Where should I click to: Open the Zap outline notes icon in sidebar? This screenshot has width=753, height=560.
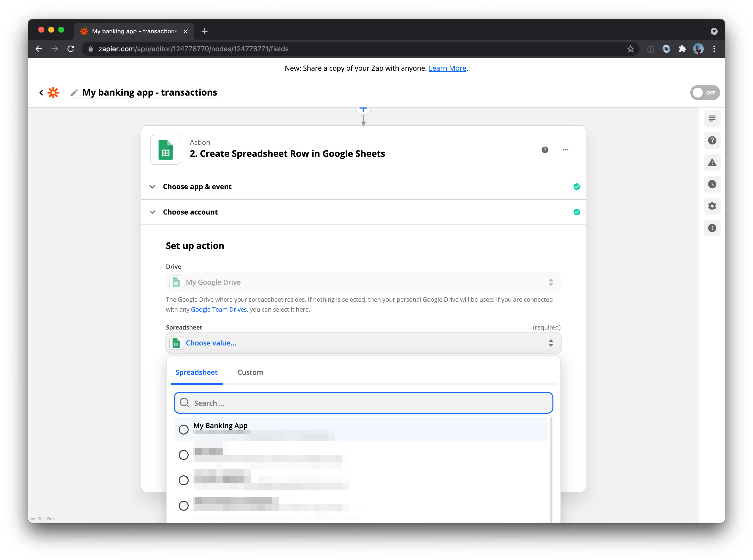(x=712, y=119)
